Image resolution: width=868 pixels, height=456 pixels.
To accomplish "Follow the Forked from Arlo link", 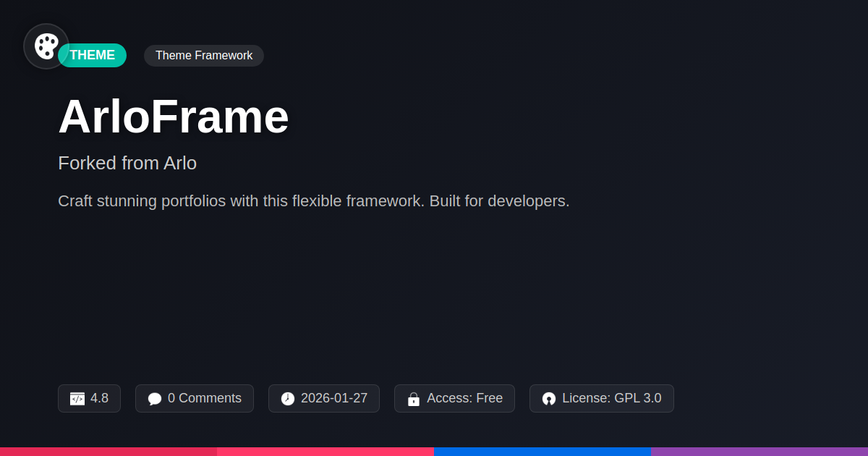I will (127, 163).
